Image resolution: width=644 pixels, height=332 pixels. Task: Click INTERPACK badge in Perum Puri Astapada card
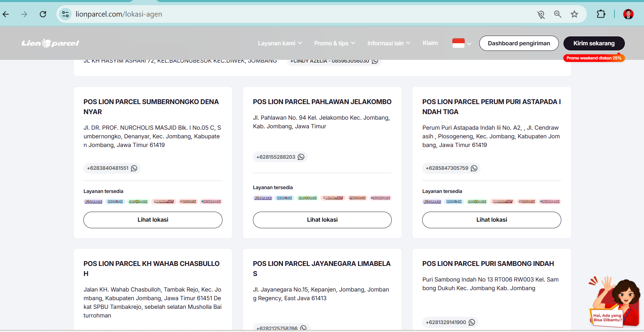coord(550,202)
